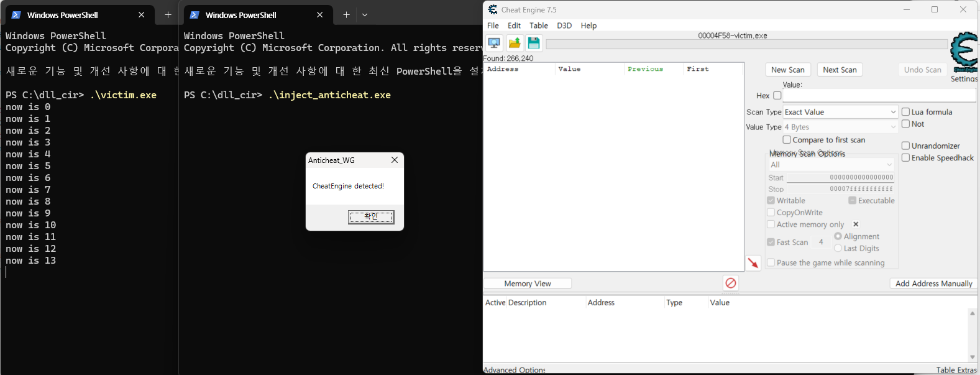
Task: Click Add Address Manually
Action: [x=933, y=284]
